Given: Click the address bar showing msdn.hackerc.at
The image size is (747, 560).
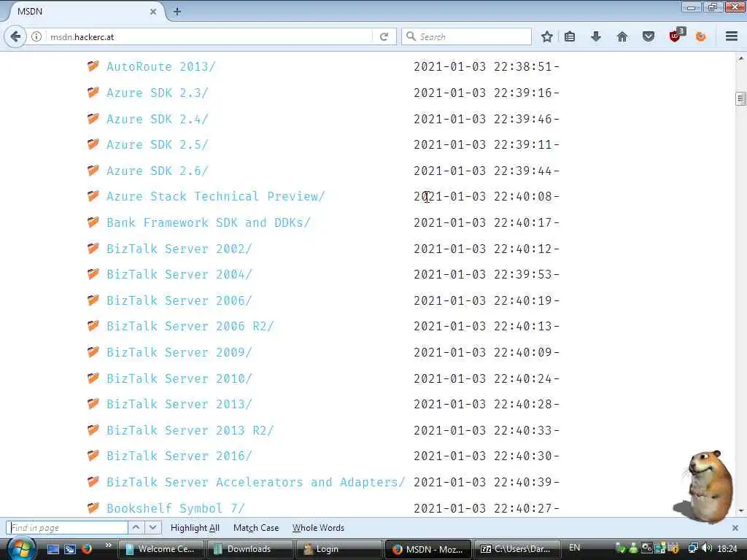Looking at the screenshot, I should click(x=209, y=36).
